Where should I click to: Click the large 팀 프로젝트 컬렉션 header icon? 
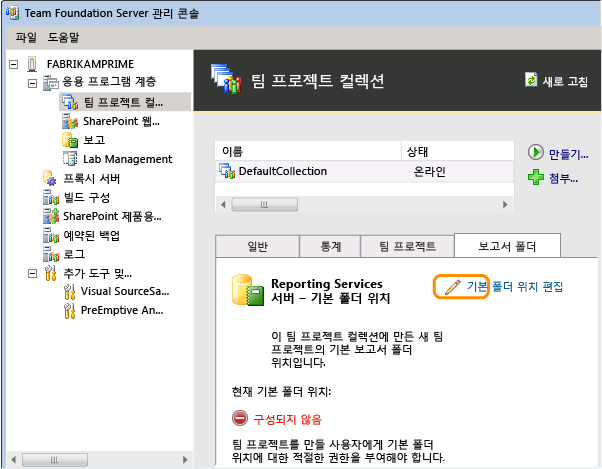(x=226, y=79)
